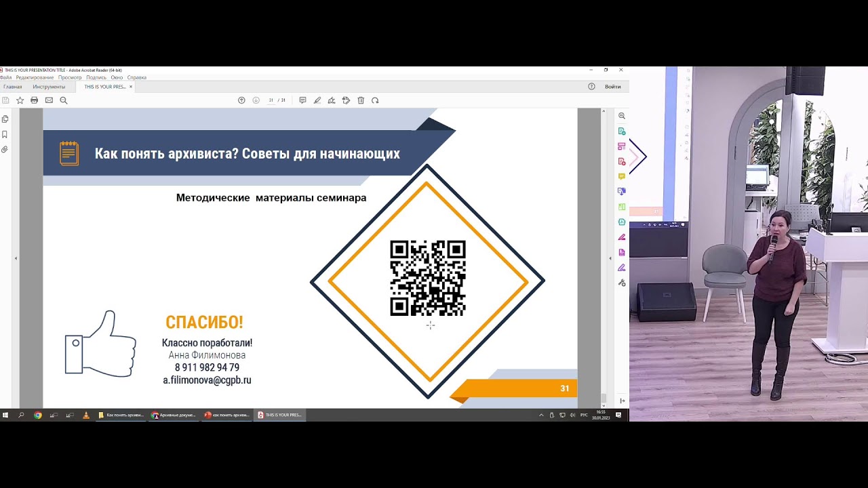Open the Файл menu
The width and height of the screenshot is (868, 488).
tap(5, 77)
